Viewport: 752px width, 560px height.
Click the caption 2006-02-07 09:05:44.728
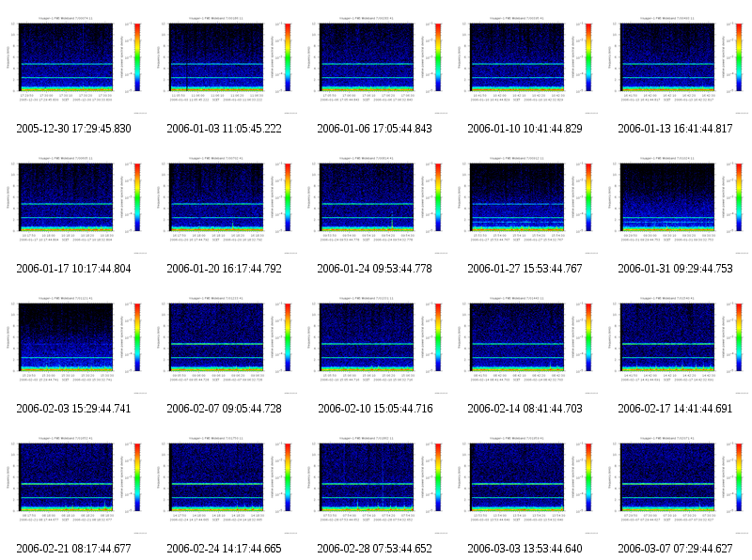point(224,409)
